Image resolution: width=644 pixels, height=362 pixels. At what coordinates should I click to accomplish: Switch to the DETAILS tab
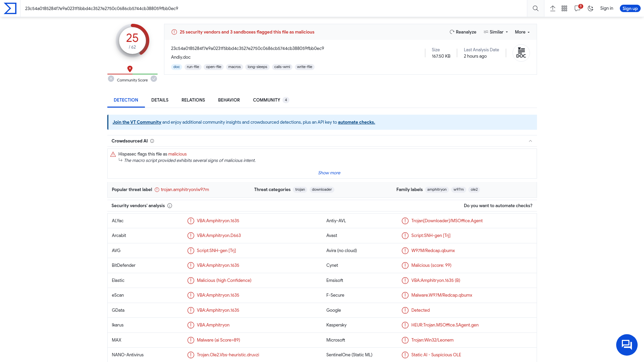(160, 100)
